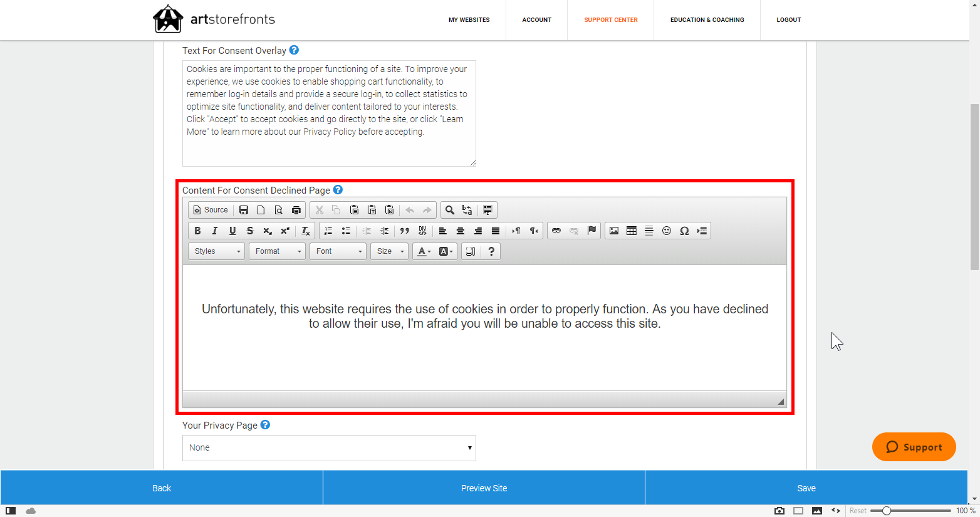Click the Smiley icon
Viewport: 980px width, 517px height.
tap(667, 231)
